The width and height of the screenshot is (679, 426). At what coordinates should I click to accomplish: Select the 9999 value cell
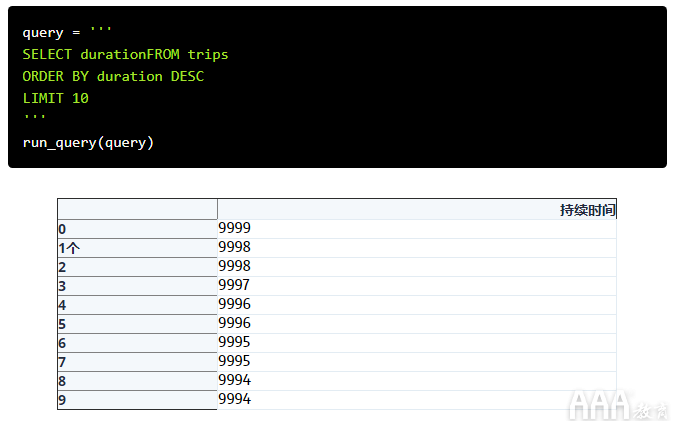(x=234, y=229)
